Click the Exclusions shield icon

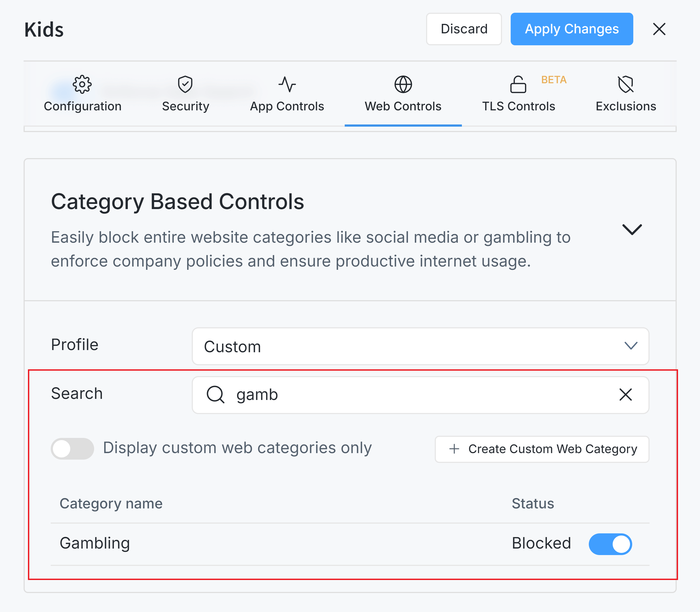click(x=625, y=85)
